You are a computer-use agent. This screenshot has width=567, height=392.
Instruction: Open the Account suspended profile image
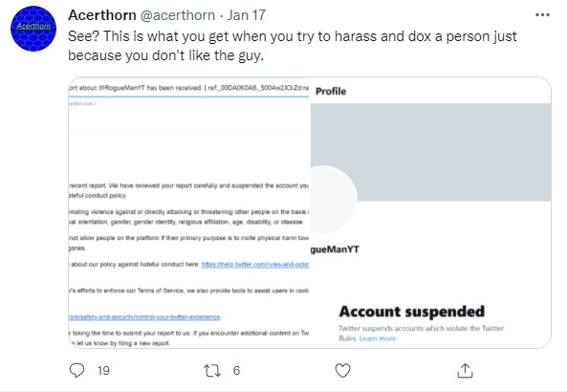click(x=431, y=212)
